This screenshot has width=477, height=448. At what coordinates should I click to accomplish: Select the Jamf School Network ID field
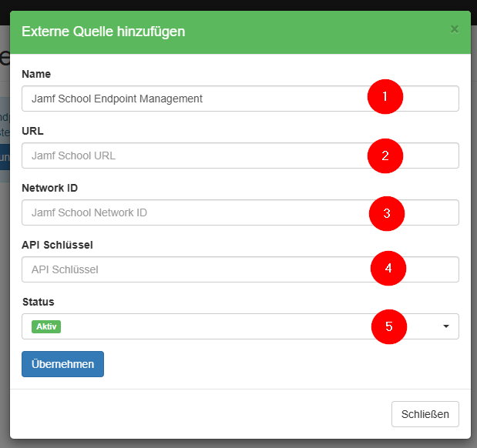coord(193,212)
